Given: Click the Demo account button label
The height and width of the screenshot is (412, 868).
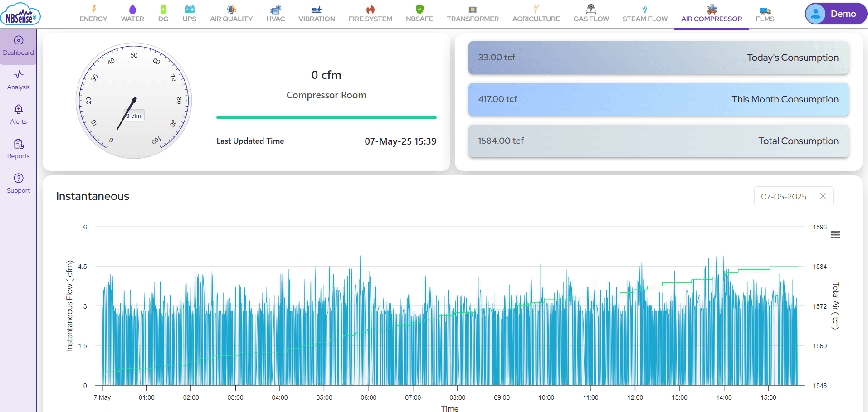Looking at the screenshot, I should point(843,14).
